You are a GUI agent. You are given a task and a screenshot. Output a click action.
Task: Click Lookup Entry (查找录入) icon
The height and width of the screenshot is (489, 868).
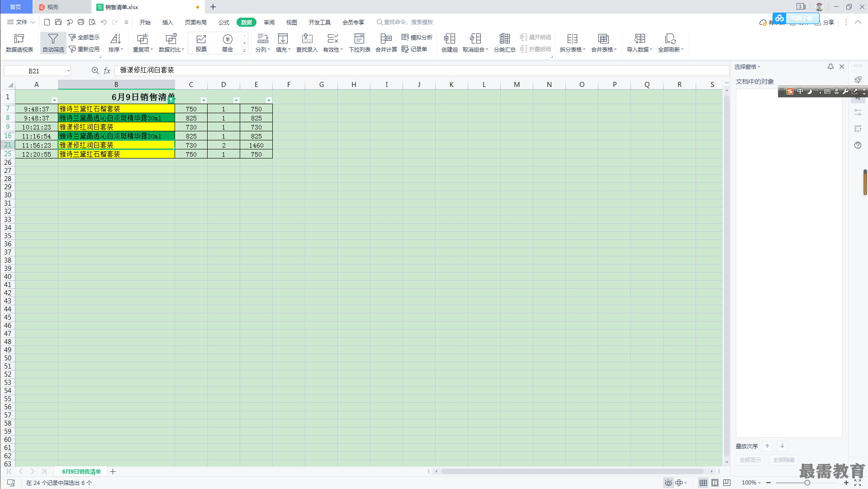(x=307, y=43)
